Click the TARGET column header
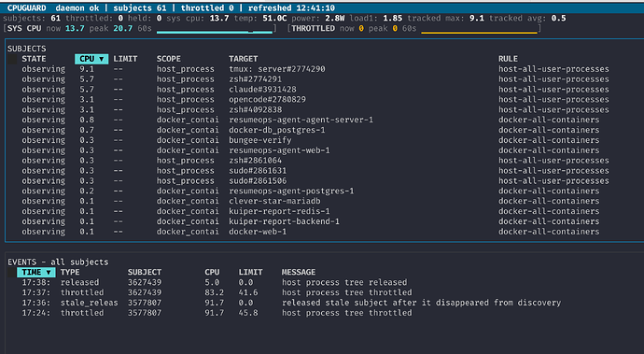This screenshot has height=354, width=644. point(244,59)
